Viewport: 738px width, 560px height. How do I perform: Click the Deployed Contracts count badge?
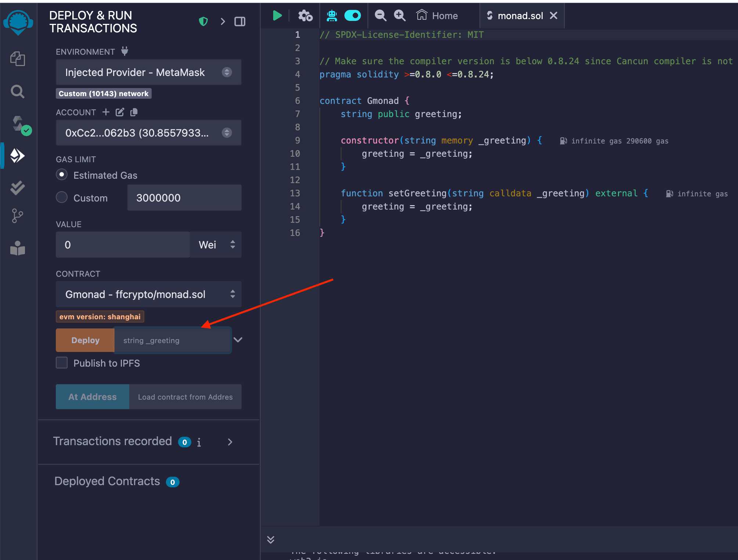coord(173,482)
